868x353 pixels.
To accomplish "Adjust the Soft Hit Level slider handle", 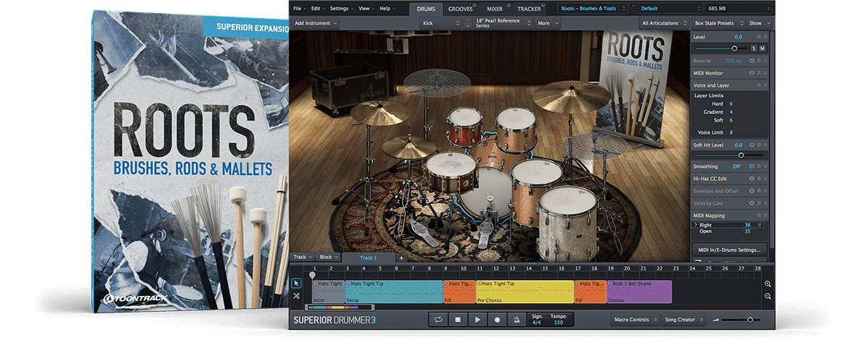I will pos(741,155).
